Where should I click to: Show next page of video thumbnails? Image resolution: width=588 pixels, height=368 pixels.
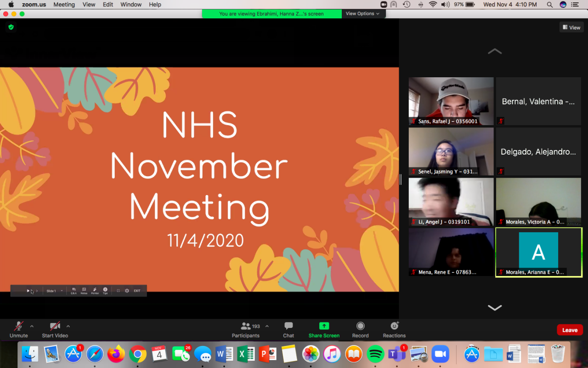(495, 308)
